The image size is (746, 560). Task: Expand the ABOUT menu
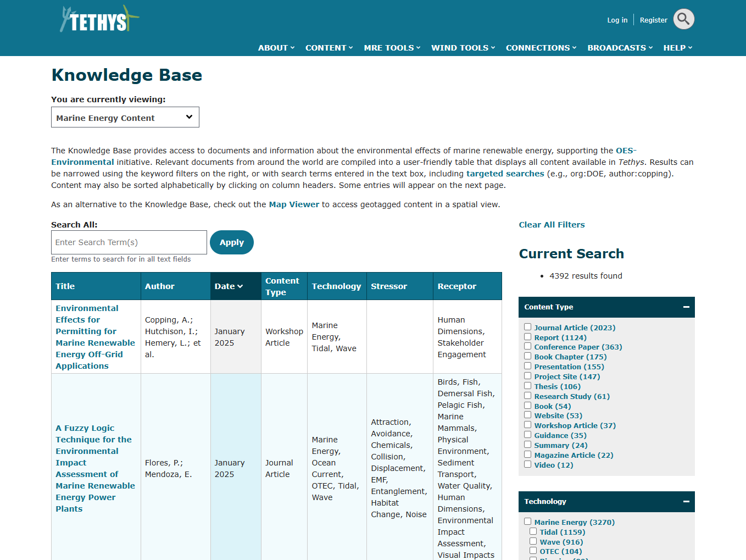click(x=276, y=48)
